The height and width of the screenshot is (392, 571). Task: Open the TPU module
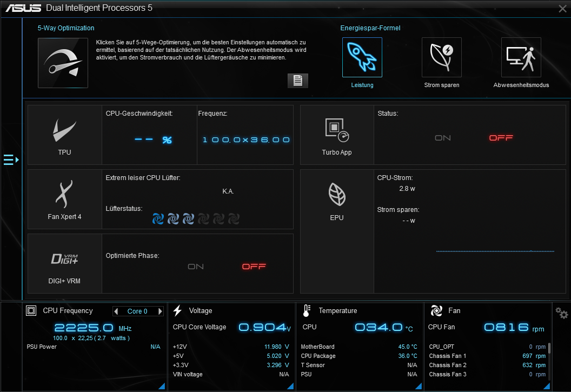tap(65, 135)
